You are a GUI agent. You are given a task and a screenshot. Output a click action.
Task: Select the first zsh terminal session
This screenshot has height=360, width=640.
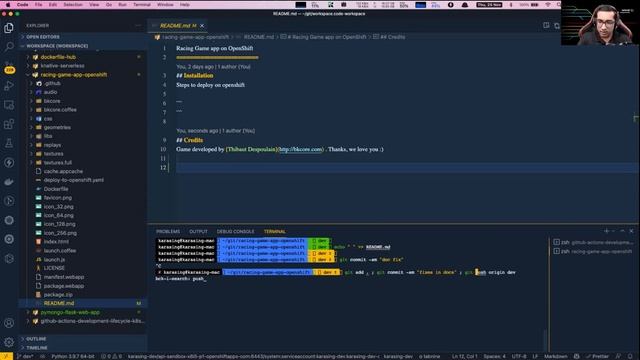pyautogui.click(x=593, y=242)
